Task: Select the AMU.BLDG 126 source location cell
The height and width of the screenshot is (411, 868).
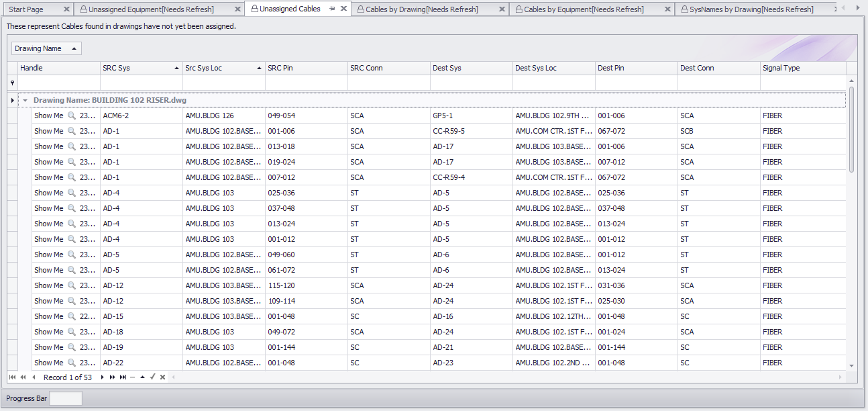Action: 224,116
